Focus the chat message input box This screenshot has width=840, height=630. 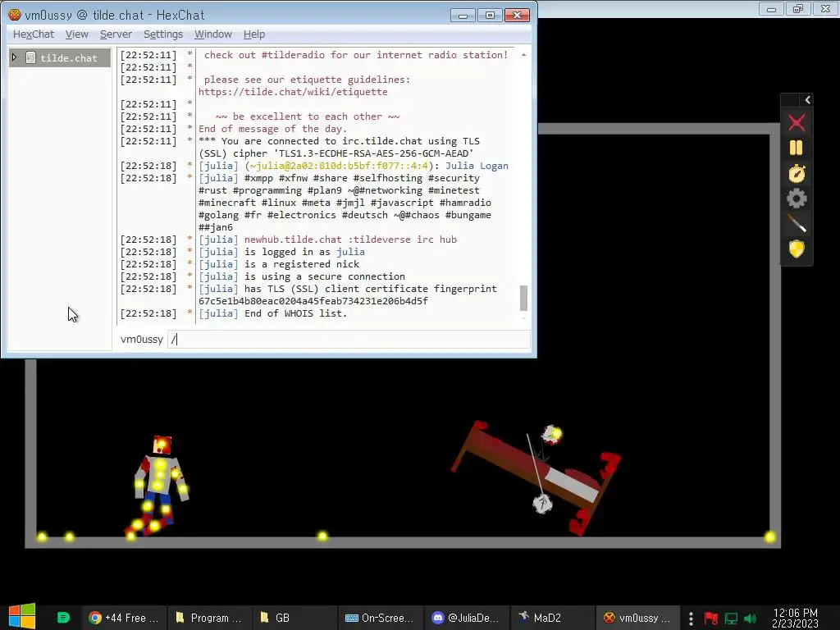[349, 339]
